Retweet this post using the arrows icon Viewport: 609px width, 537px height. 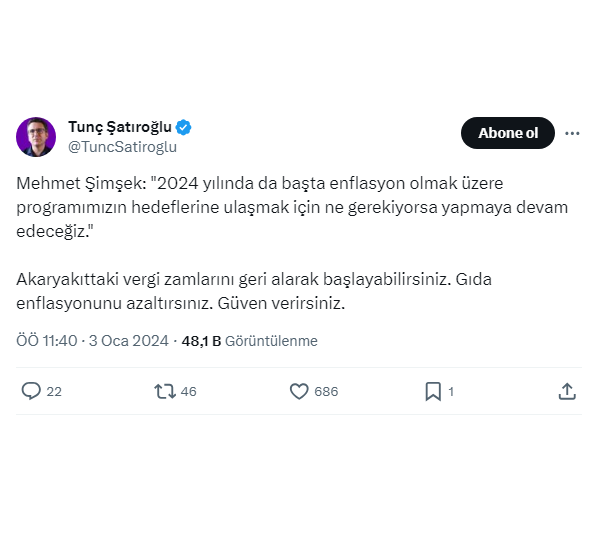(x=165, y=391)
